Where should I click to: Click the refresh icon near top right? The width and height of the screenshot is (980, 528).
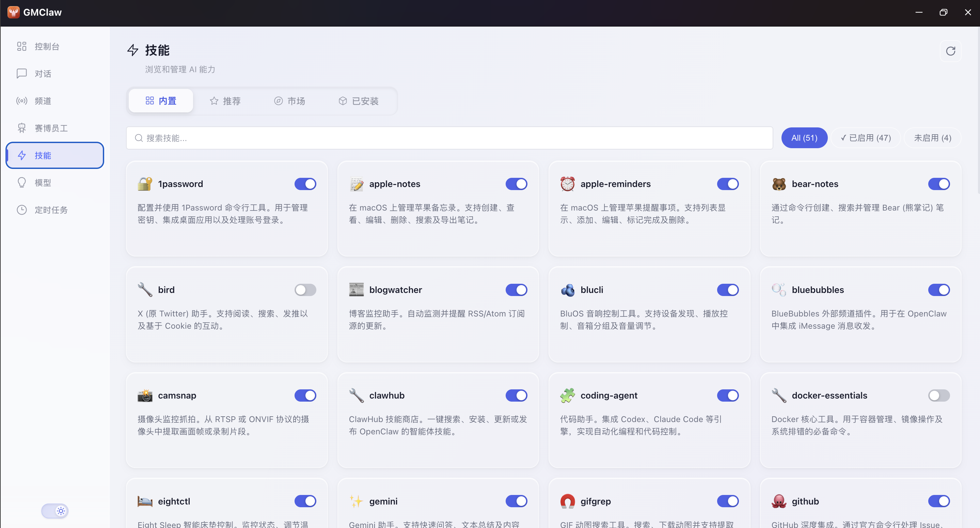point(950,51)
